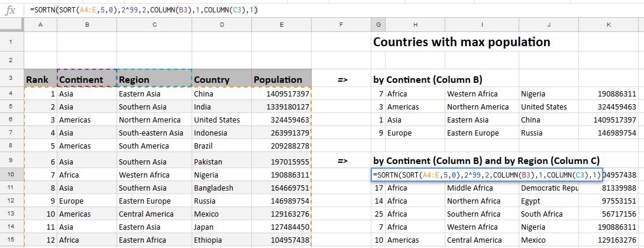Select column A header
Image resolution: width=644 pixels, height=248 pixels.
[x=40, y=25]
